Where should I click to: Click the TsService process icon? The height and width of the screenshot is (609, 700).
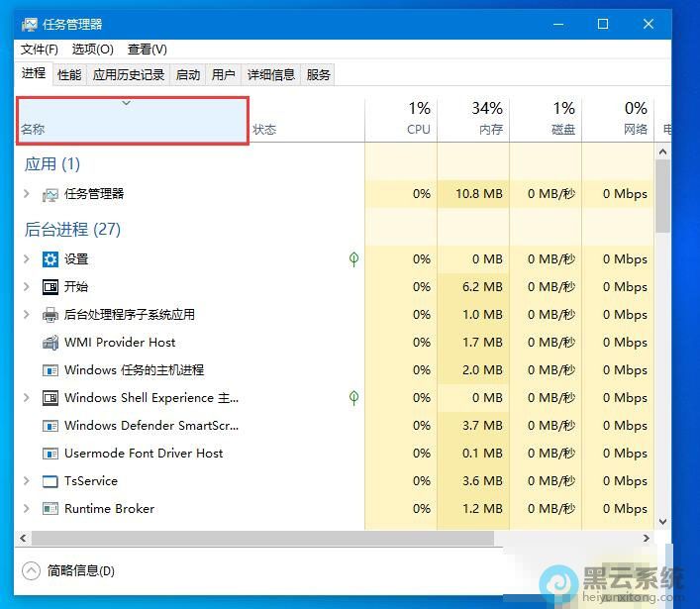[x=50, y=481]
